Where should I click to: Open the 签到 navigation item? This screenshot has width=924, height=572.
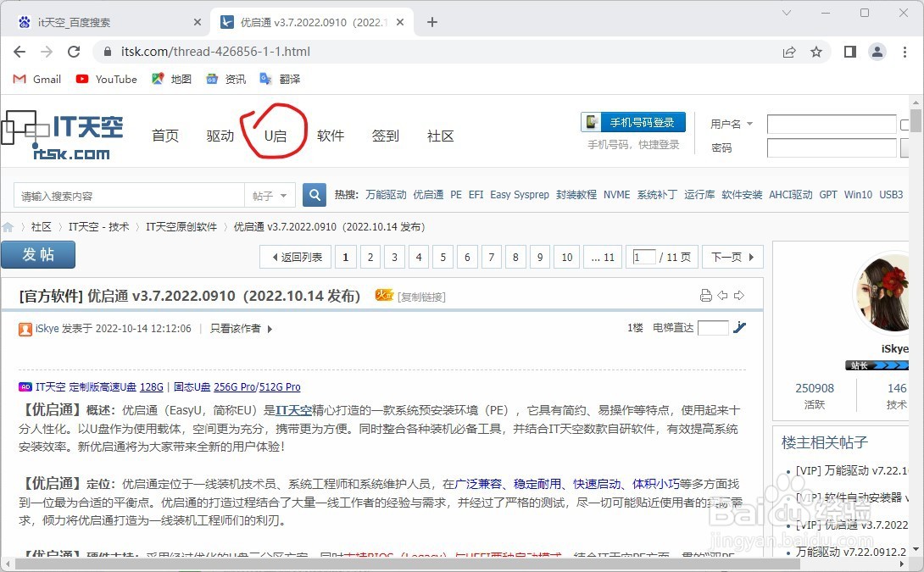(386, 136)
